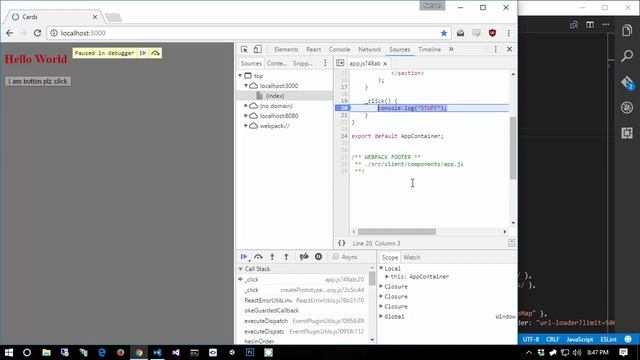Expand the (no domain) tree node
Image resolution: width=640 pixels, height=360 pixels.
click(246, 106)
